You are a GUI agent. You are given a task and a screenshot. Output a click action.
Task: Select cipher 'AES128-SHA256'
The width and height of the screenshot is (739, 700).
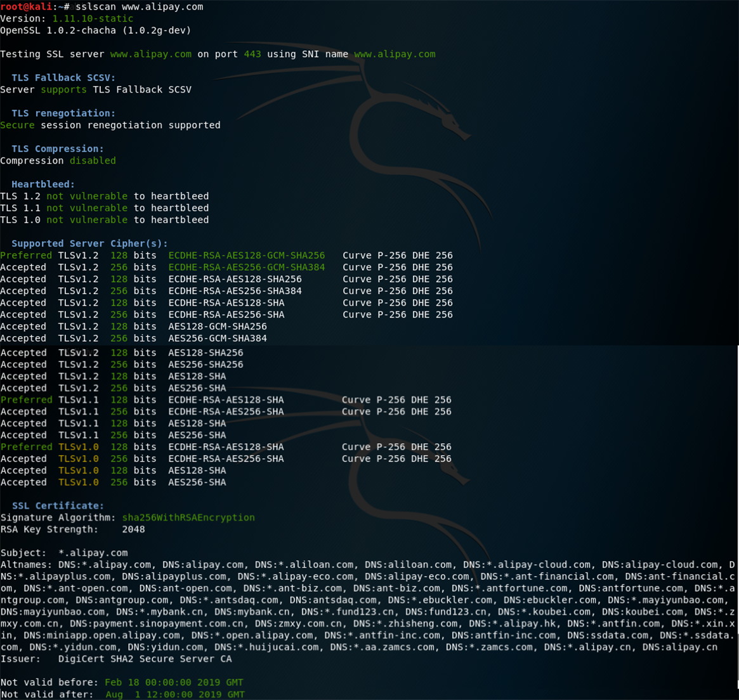click(206, 353)
